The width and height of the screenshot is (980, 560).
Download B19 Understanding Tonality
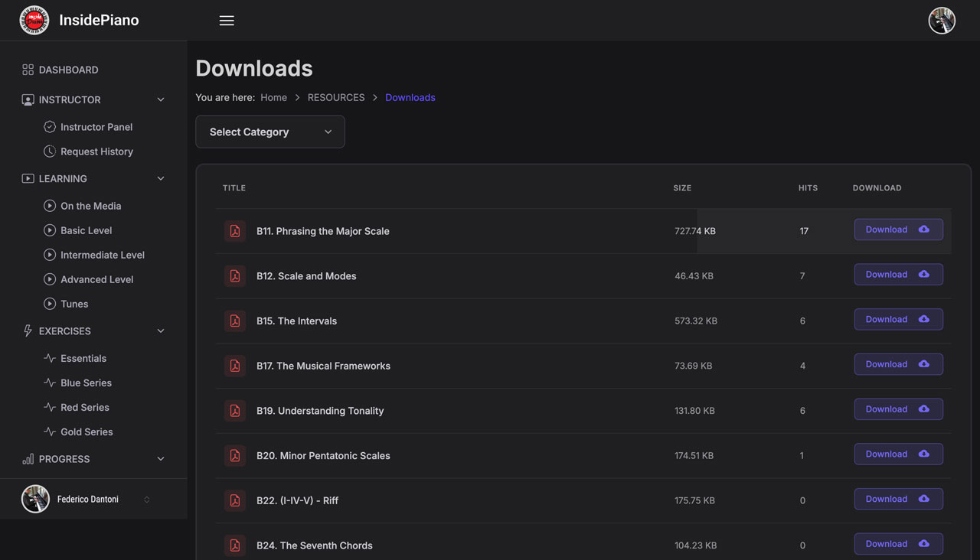(x=899, y=409)
